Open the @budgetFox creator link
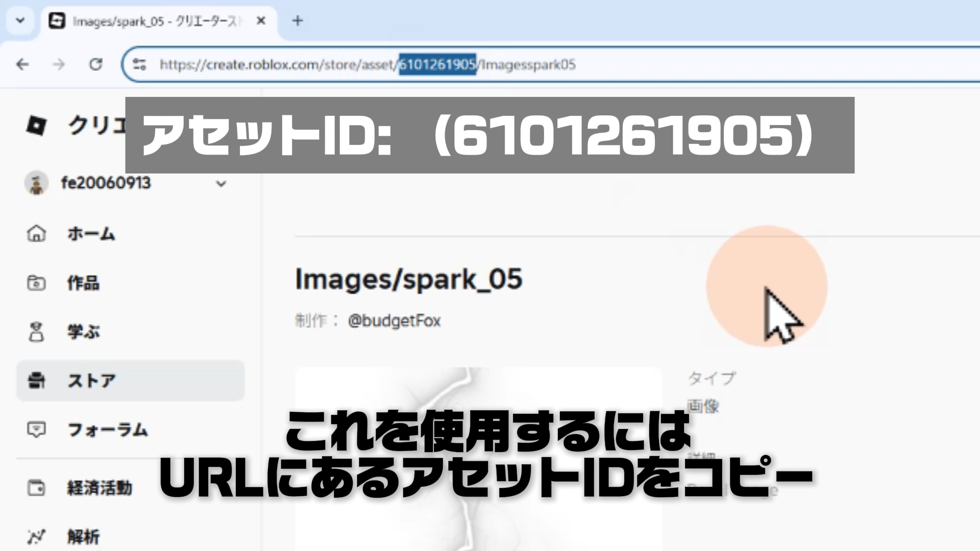Image resolution: width=980 pixels, height=551 pixels. coord(394,321)
